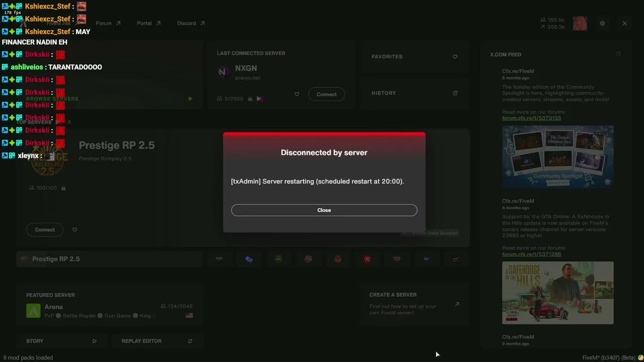The height and width of the screenshot is (362, 644).
Task: Click the first Cfx.re/FiveM feed author
Action: tap(518, 71)
